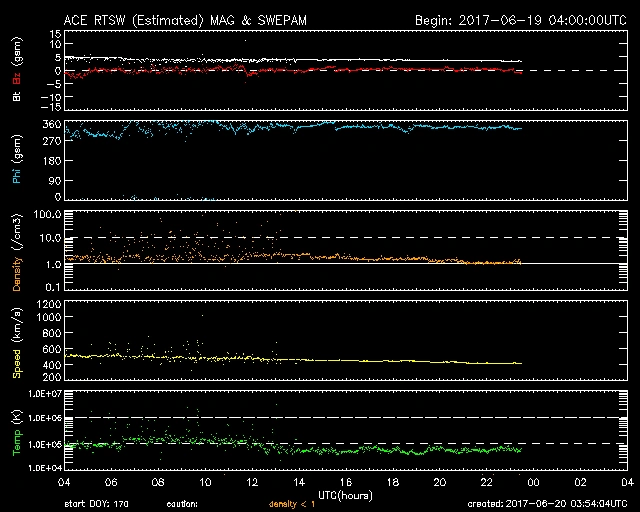Screen dimensions: 640x512
Task: Click the '06' hour label on time axis
Action: [111, 483]
